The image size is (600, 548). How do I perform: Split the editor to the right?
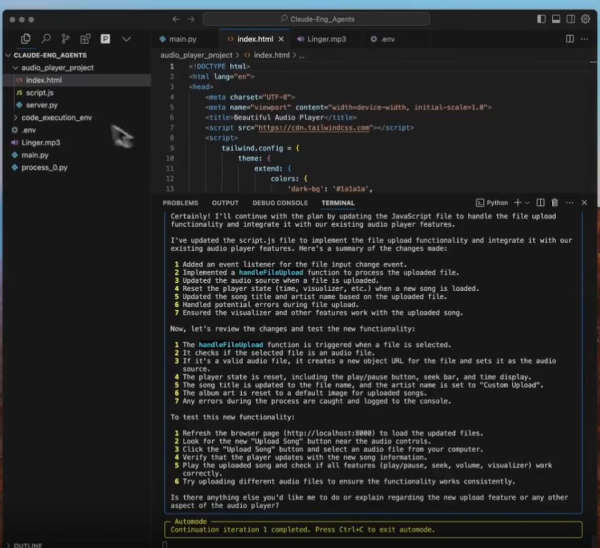pos(570,39)
